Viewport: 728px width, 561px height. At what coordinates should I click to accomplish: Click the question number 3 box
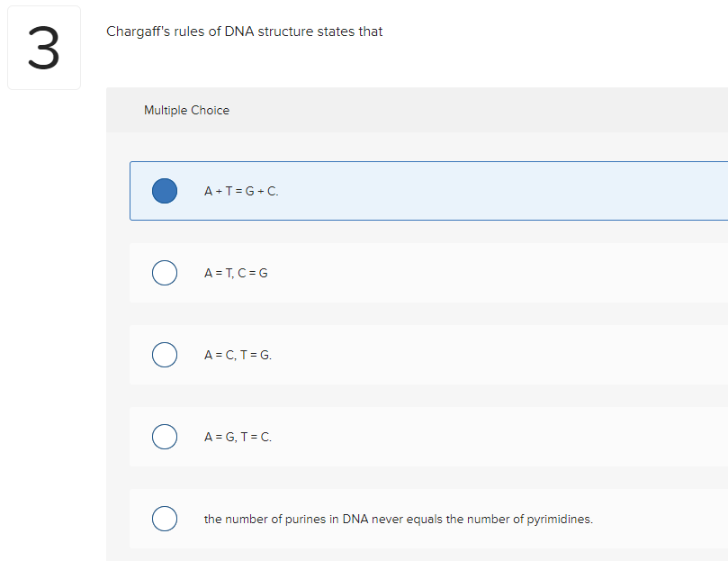pyautogui.click(x=44, y=49)
